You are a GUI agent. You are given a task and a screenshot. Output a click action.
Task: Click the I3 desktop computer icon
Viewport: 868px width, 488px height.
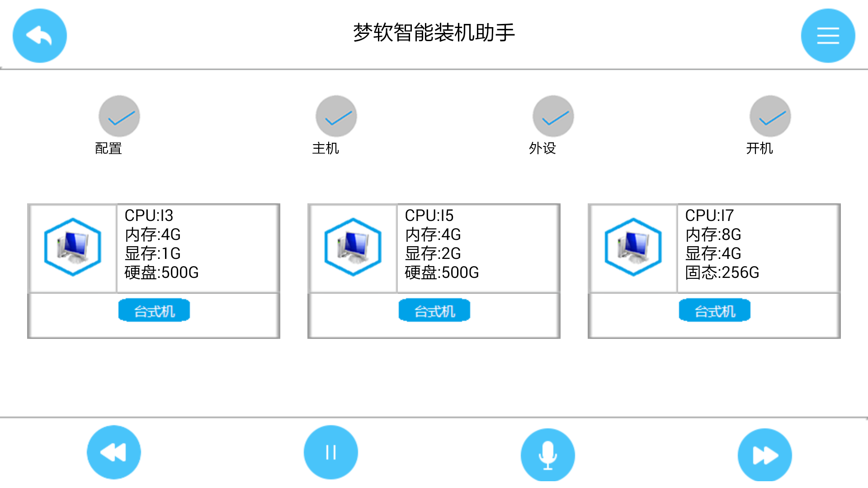[x=73, y=247]
